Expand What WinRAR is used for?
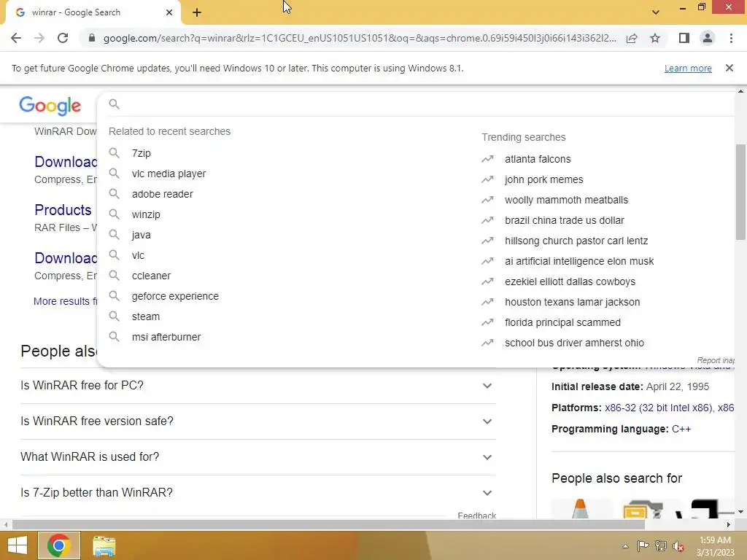Viewport: 747px width, 560px height. 258,457
